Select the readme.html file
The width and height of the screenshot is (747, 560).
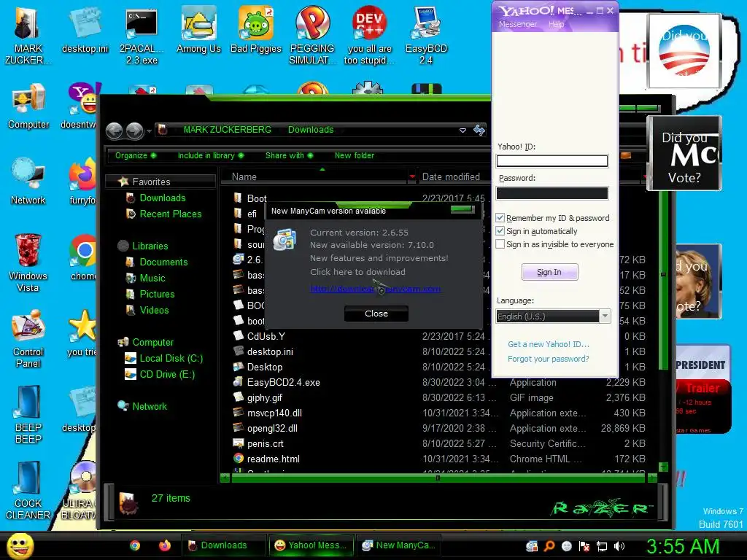coord(273,459)
